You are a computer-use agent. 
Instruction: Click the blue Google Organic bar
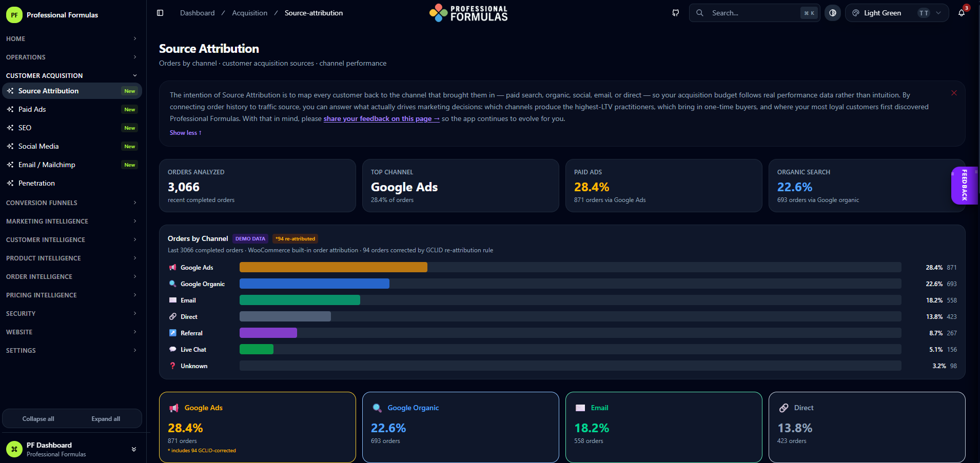315,284
